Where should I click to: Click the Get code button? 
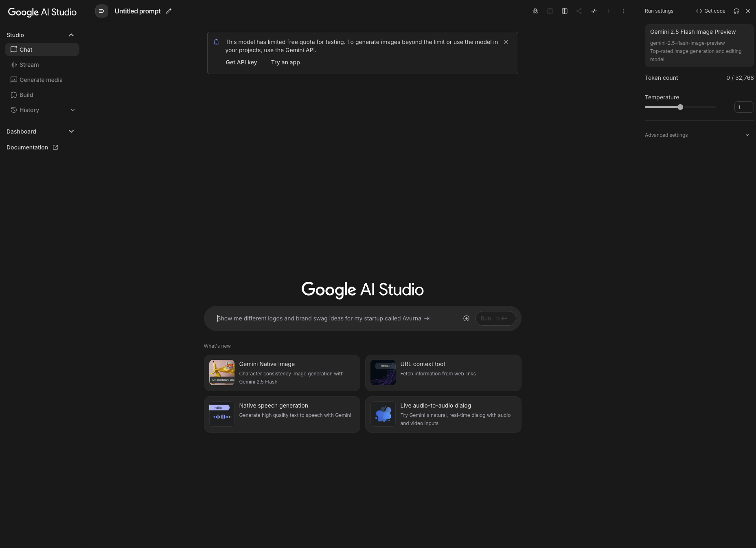point(711,11)
